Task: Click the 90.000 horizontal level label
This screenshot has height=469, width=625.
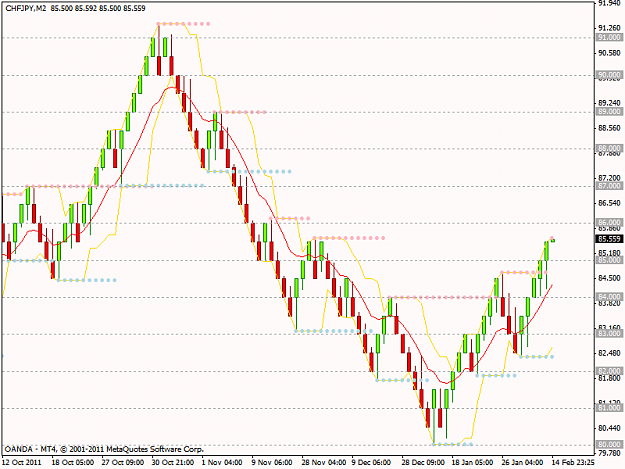Action: pos(609,75)
